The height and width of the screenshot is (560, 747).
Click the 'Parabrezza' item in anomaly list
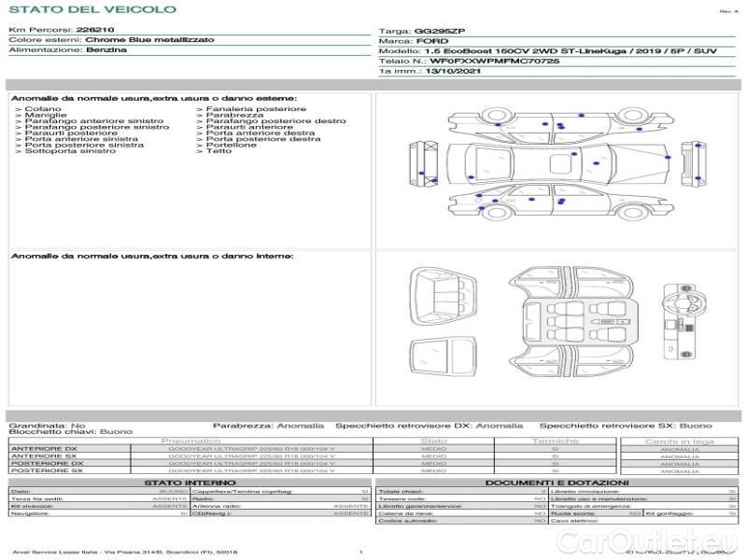click(229, 116)
